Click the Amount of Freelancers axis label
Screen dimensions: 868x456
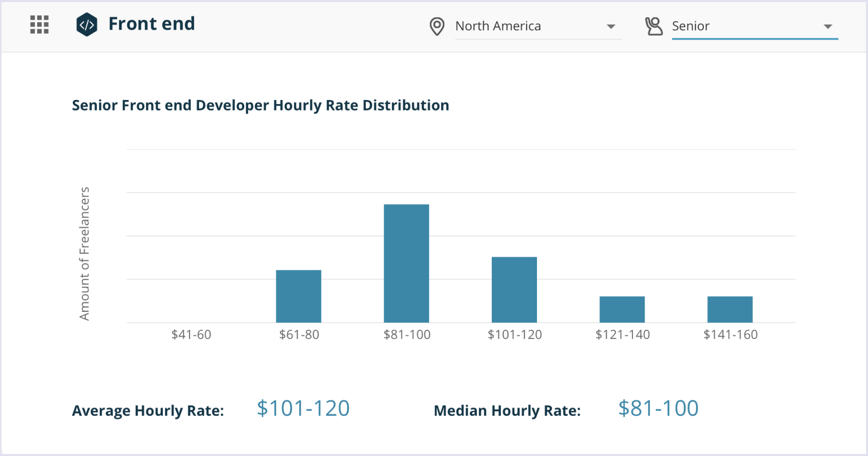[x=85, y=253]
